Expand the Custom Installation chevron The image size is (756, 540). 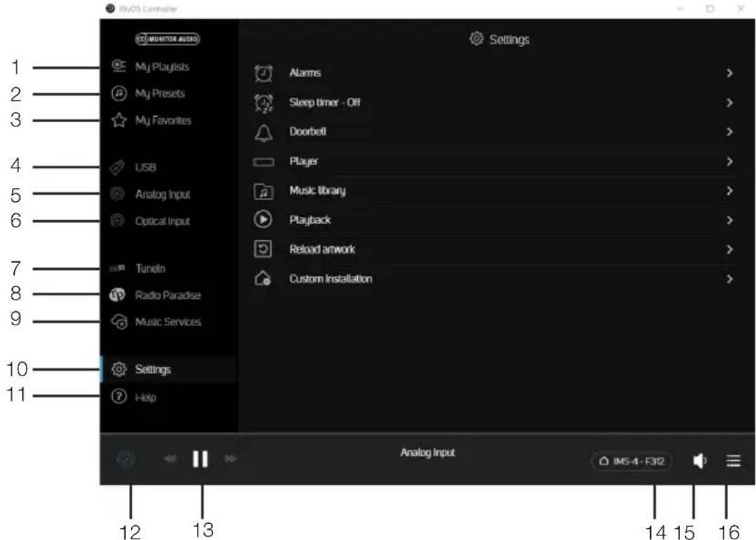[x=729, y=279]
